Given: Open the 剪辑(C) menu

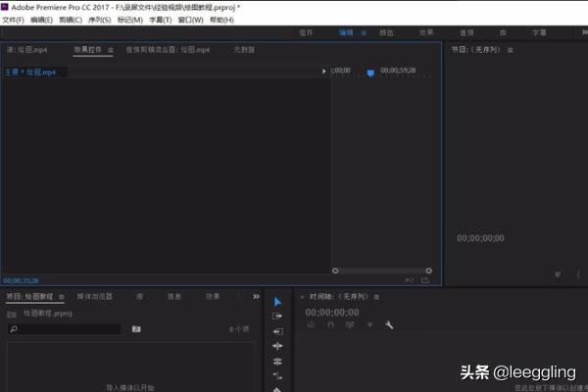Looking at the screenshot, I should (71, 20).
